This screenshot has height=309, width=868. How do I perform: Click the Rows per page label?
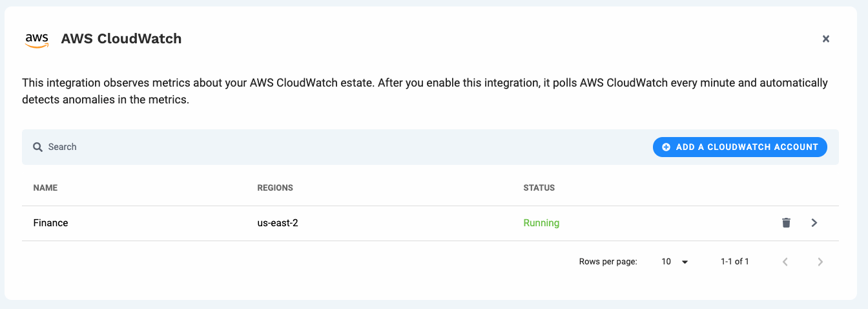[x=608, y=262]
